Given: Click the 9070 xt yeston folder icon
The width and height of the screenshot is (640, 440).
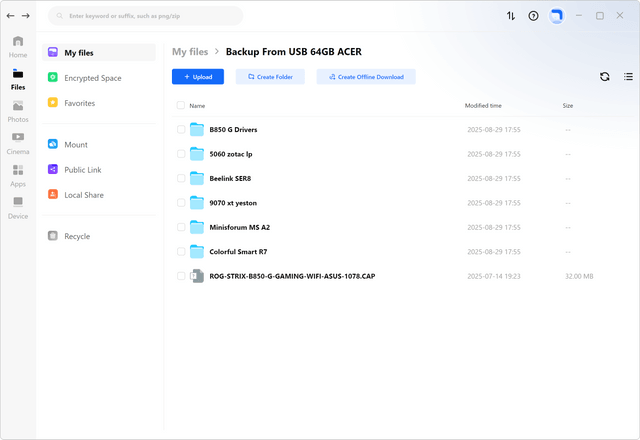Looking at the screenshot, I should 197,203.
